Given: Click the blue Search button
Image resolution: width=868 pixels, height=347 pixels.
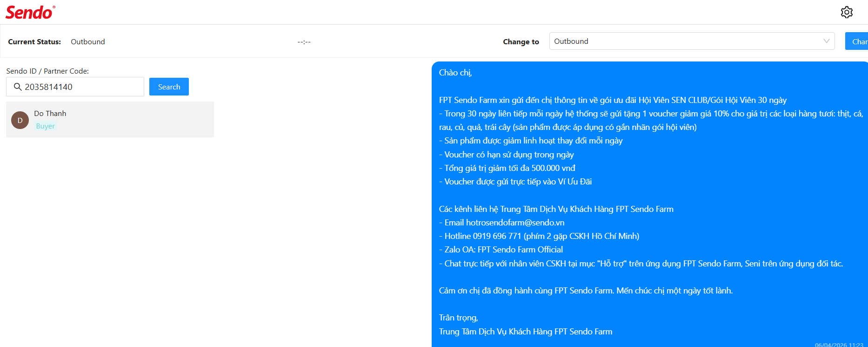Looking at the screenshot, I should click(x=169, y=87).
